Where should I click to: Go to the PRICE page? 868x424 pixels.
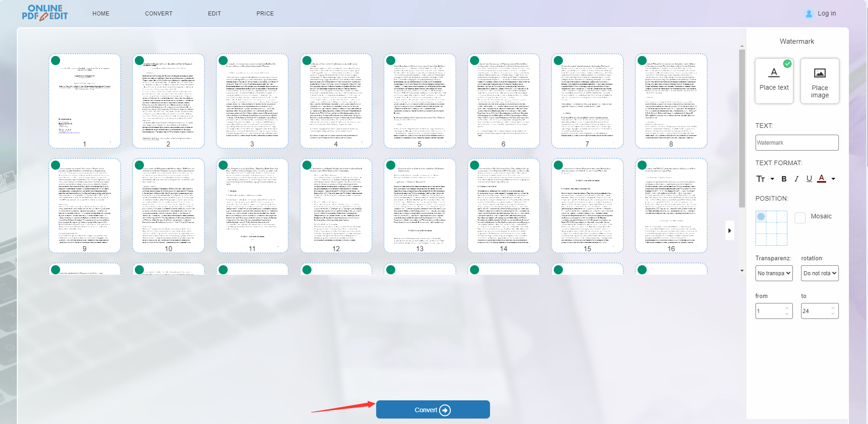click(x=265, y=14)
